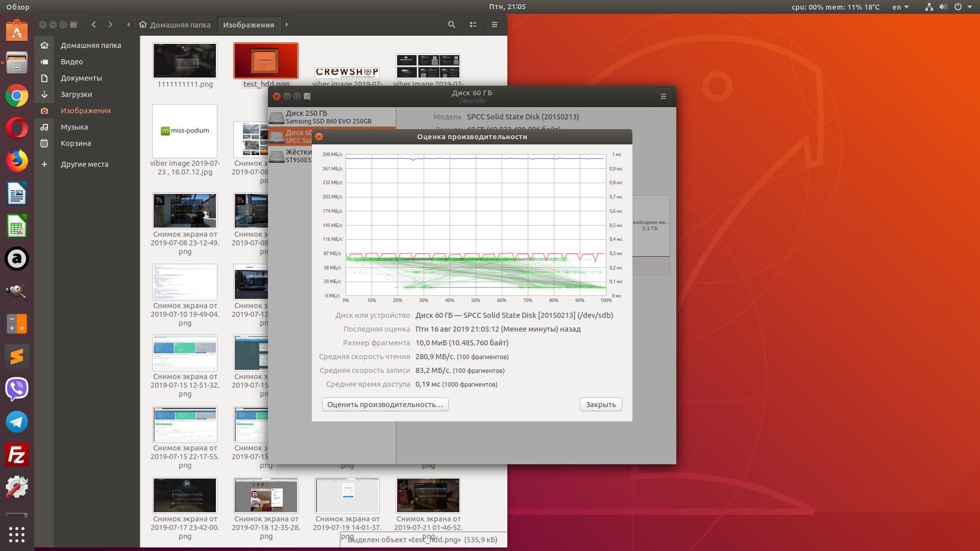Select miss-podium viber image thumbnail
This screenshot has width=980, height=551.
(x=185, y=131)
